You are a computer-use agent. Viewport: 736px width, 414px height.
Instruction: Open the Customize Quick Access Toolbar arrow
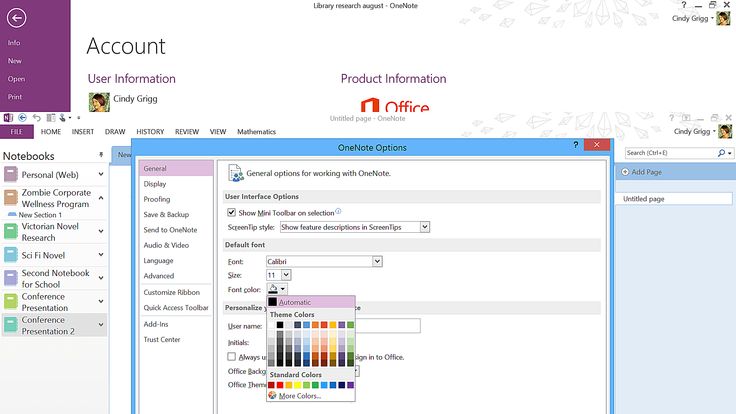coord(78,118)
